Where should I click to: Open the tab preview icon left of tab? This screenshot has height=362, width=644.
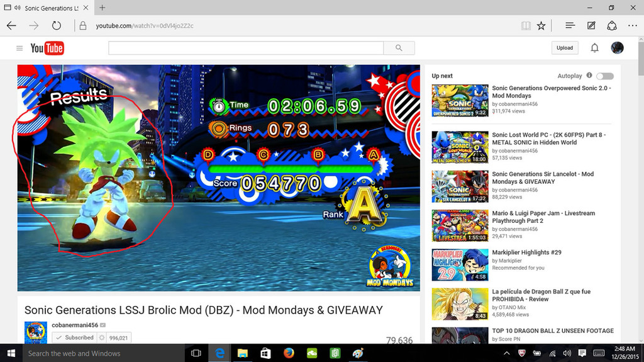point(8,8)
